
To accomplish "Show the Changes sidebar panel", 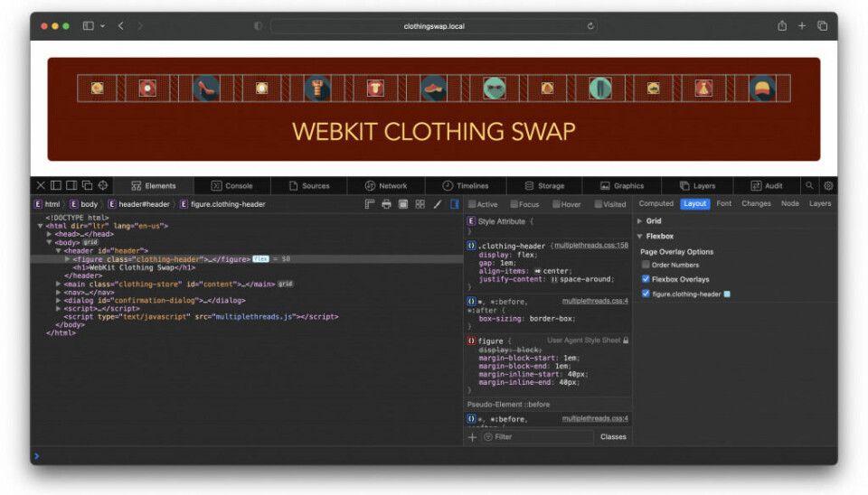I will click(756, 203).
